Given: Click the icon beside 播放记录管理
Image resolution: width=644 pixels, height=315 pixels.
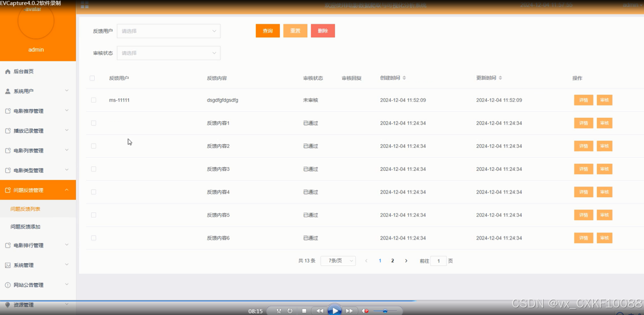Looking at the screenshot, I should pos(7,131).
